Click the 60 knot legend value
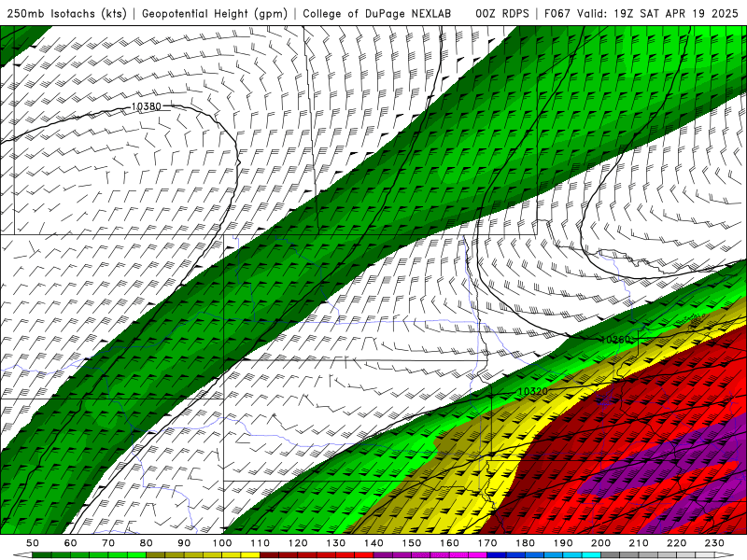Image resolution: width=747 pixels, height=560 pixels. click(x=71, y=543)
